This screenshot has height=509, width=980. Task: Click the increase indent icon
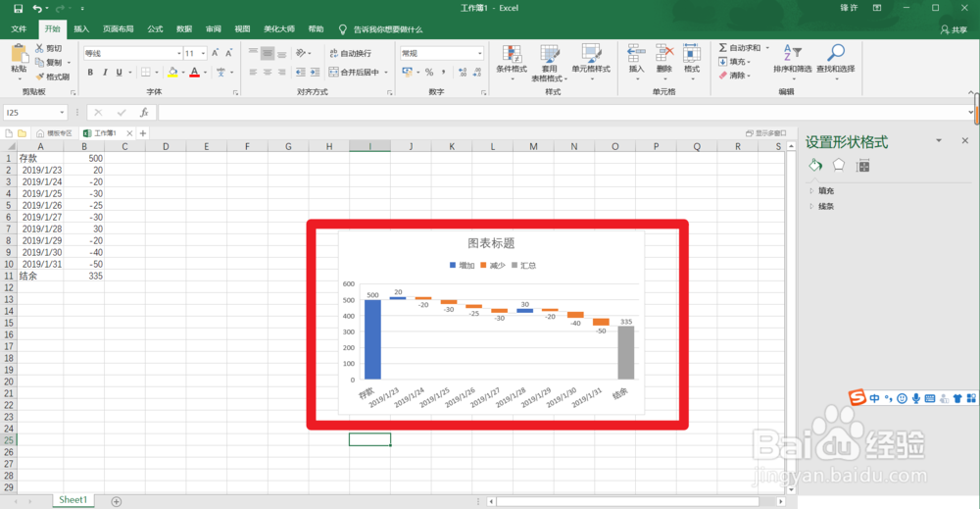pyautogui.click(x=315, y=73)
